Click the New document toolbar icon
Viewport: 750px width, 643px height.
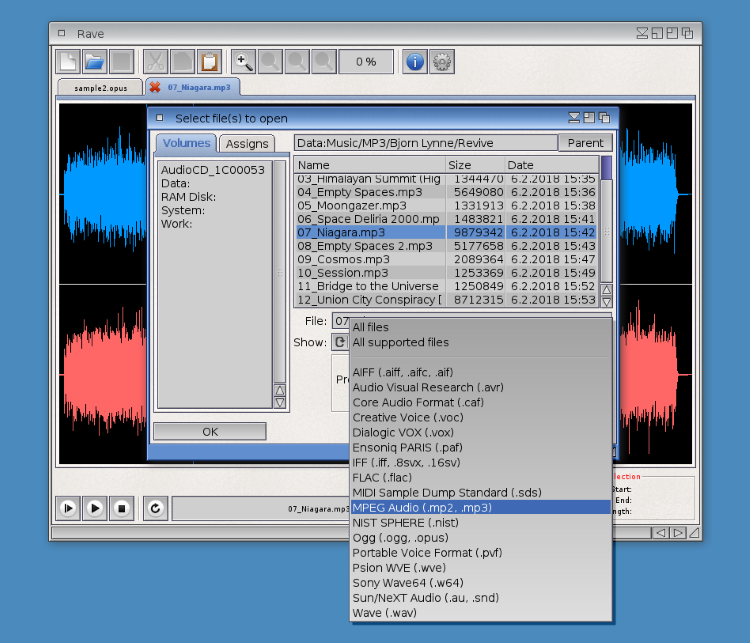pos(68,62)
